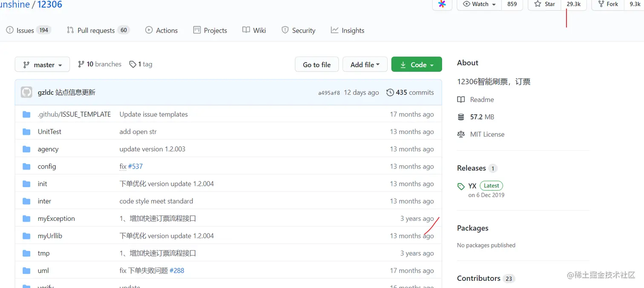644x288 pixels.
Task: Click the 'Update issue templates' commit message
Action: [x=154, y=114]
